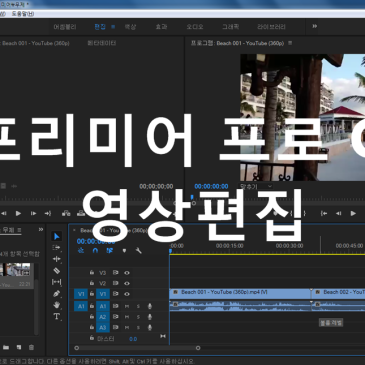Add a marker with the timeline marker icon
The height and width of the screenshot is (365, 365).
pos(124,251)
